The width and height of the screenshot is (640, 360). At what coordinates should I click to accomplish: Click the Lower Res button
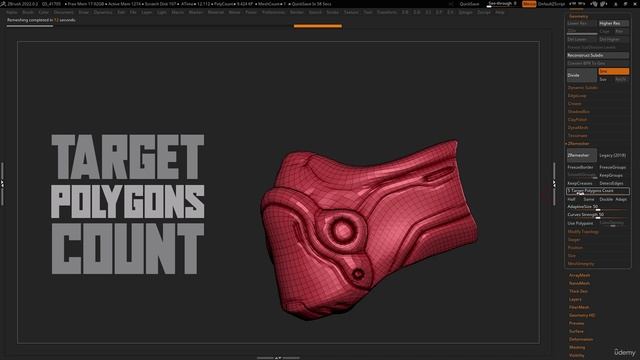(x=581, y=24)
